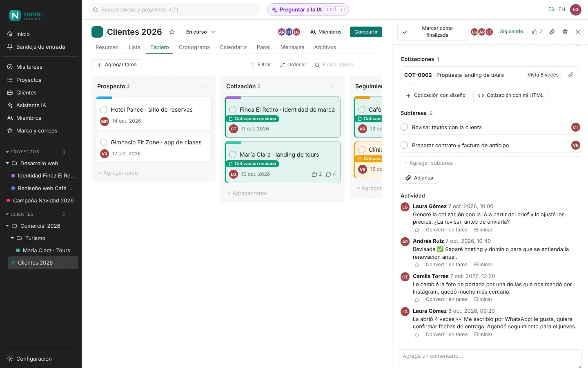
Task: Complete the Finca El Retiro task circle
Action: pos(233,110)
